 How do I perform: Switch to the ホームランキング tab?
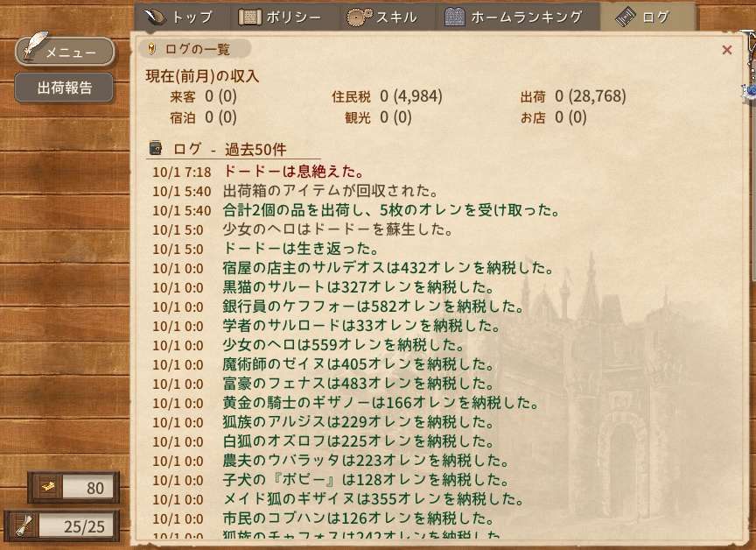[517, 18]
